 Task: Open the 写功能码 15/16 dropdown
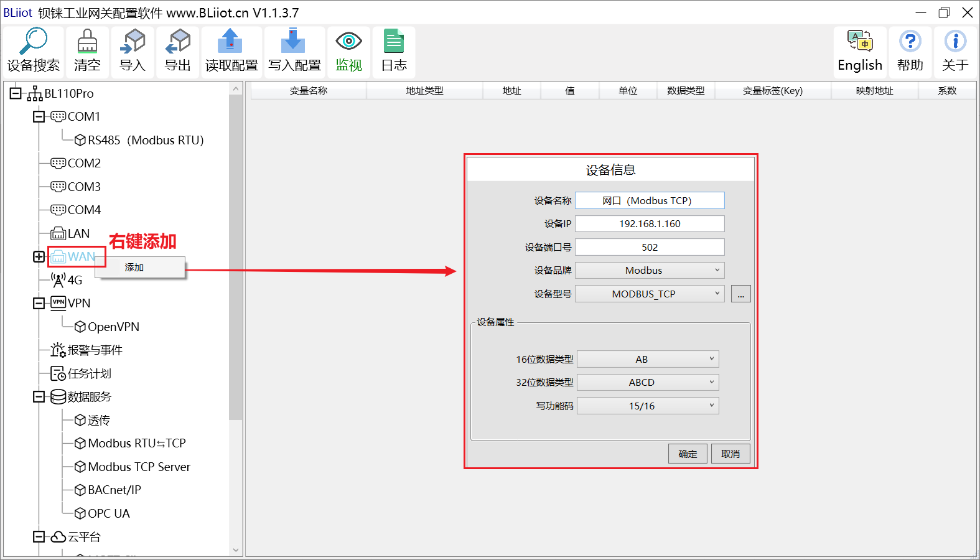point(648,406)
